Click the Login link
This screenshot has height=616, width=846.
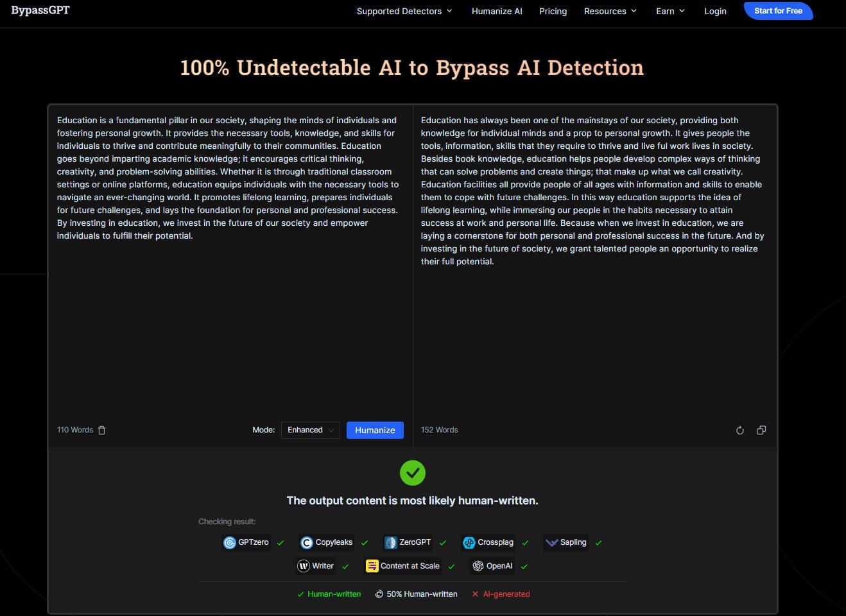click(715, 11)
